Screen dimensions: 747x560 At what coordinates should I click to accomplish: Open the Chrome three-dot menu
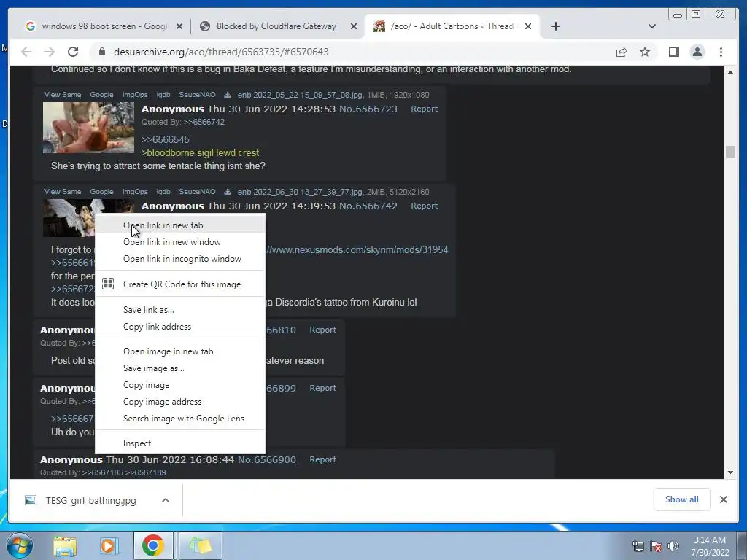click(721, 52)
